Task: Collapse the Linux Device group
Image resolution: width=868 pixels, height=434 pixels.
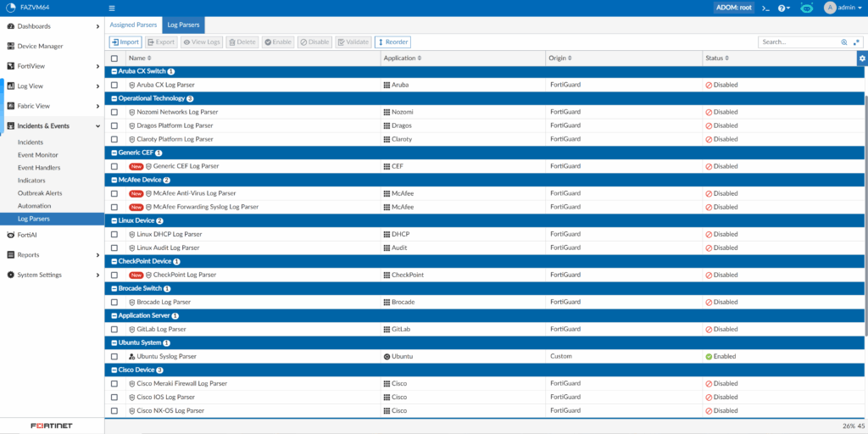Action: point(114,221)
